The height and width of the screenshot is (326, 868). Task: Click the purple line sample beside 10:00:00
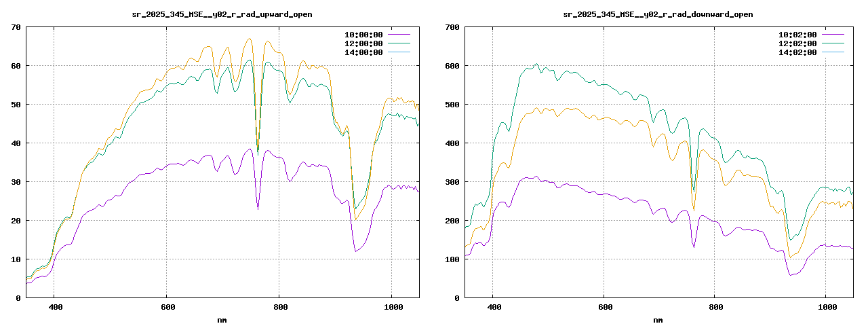click(399, 34)
